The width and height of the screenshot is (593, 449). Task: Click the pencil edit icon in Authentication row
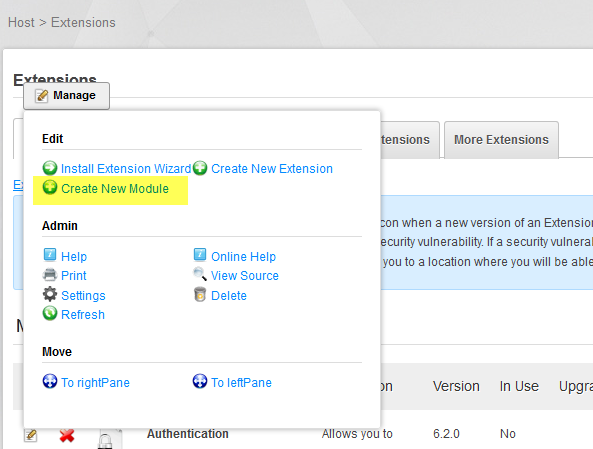(x=31, y=435)
